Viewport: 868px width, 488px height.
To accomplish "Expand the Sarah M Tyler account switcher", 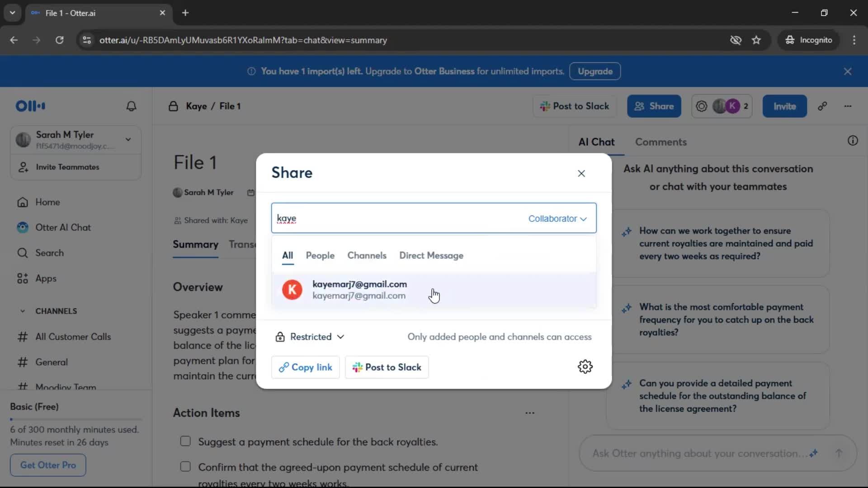I will (128, 140).
